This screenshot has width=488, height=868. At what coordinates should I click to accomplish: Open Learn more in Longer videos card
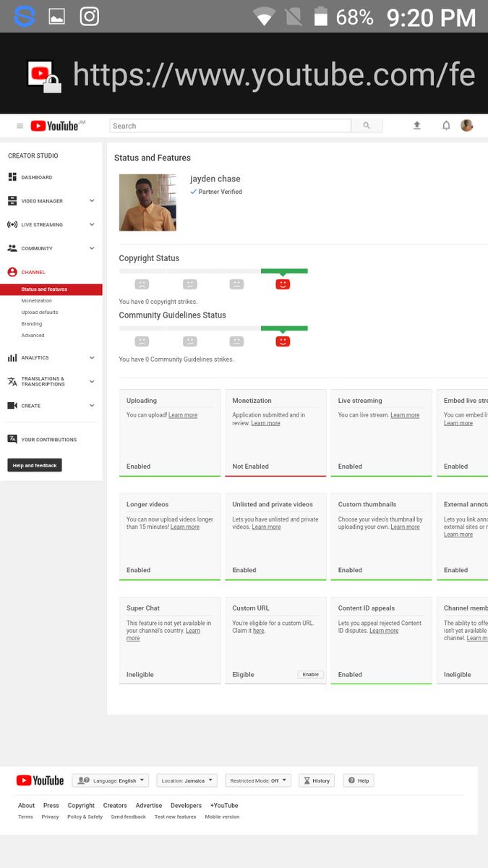tap(185, 527)
